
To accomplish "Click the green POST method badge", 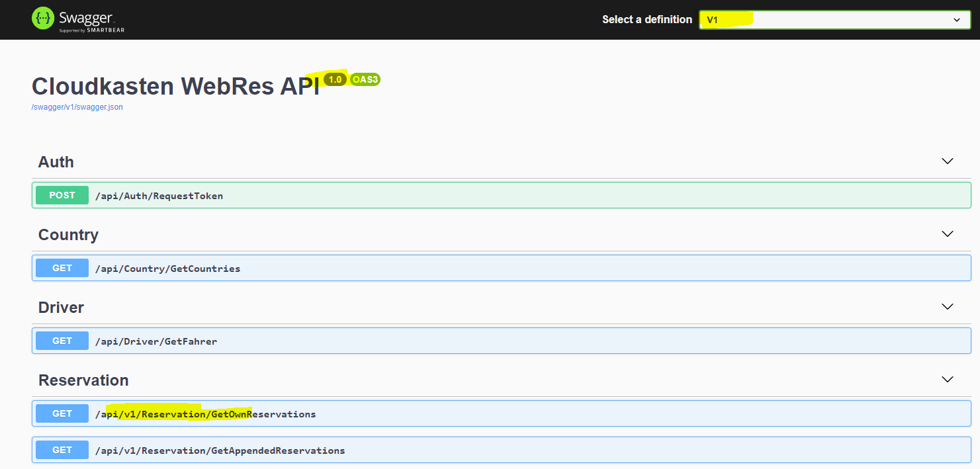I will 62,195.
